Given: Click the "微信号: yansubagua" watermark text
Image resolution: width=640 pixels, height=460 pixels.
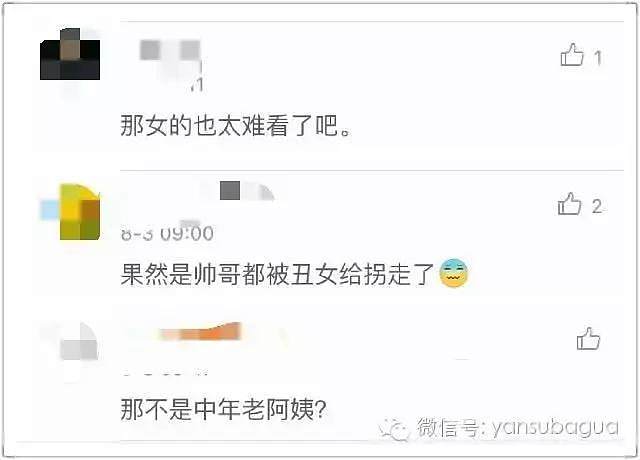Looking at the screenshot, I should tap(518, 428).
